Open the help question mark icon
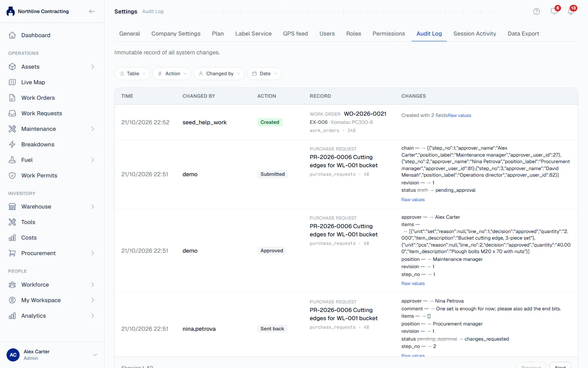 (x=537, y=11)
